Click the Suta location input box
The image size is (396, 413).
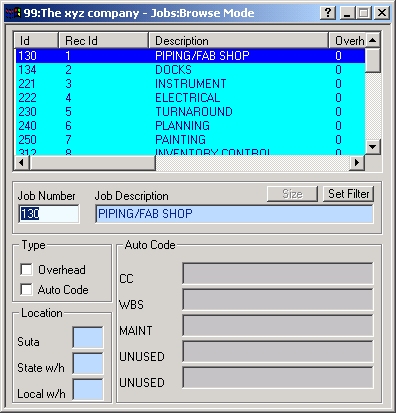(x=88, y=337)
